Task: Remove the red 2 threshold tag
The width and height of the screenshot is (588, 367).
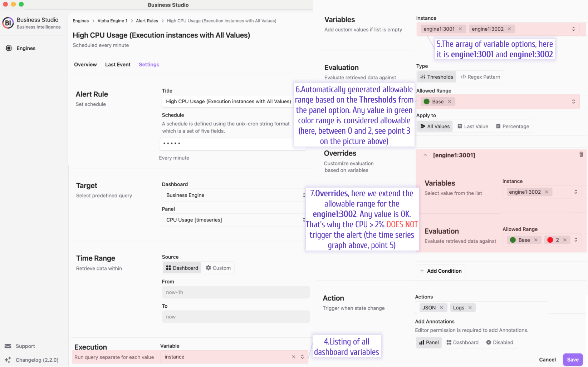Action: 565,240
